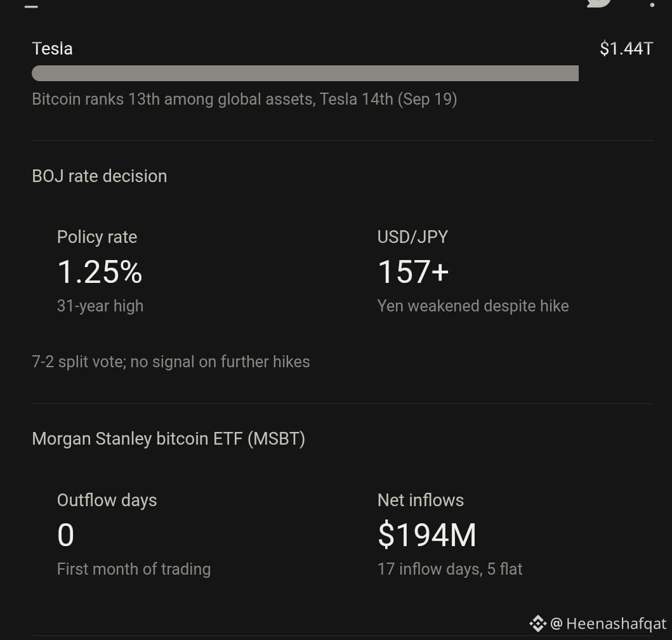
Task: Tap the partially visible chat bubble icon
Action: pos(598,3)
